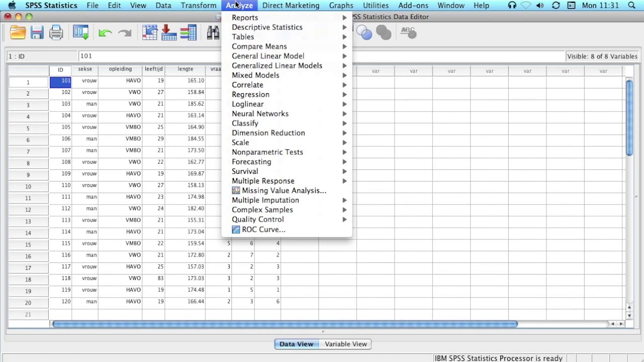
Task: Click the gray Show all variables circles icon
Action: pos(383,33)
